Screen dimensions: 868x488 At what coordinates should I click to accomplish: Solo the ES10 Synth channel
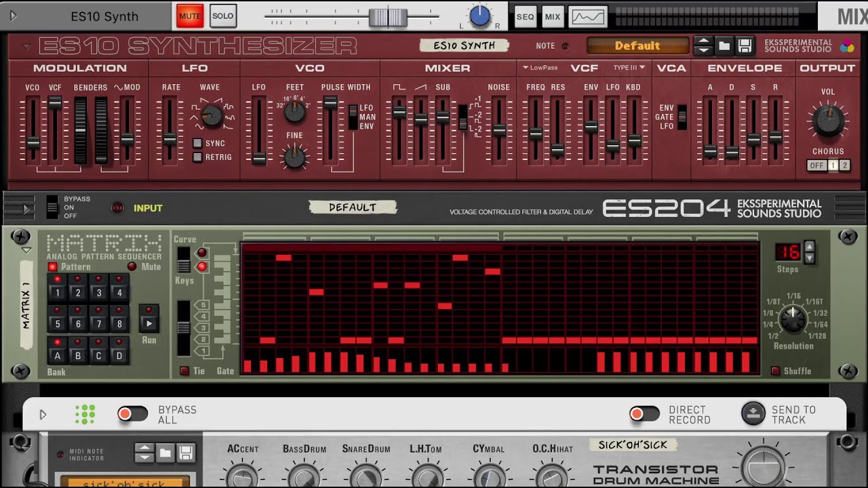222,16
